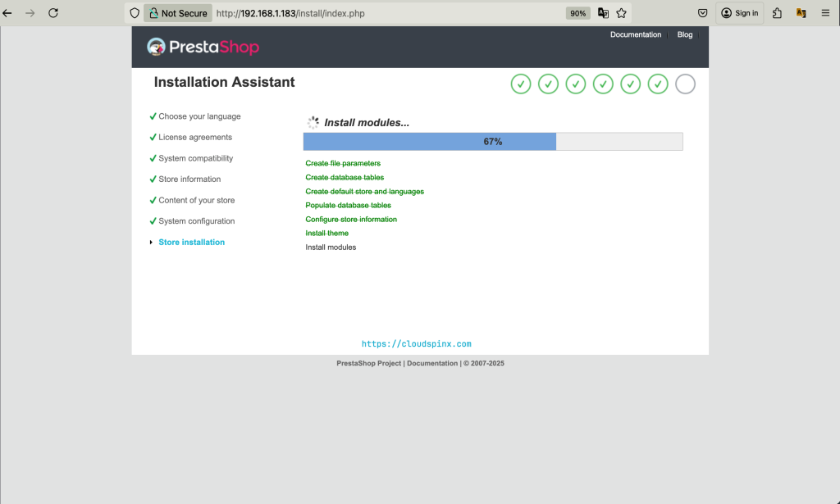
Task: Click the Populate database tables task
Action: pyautogui.click(x=348, y=206)
